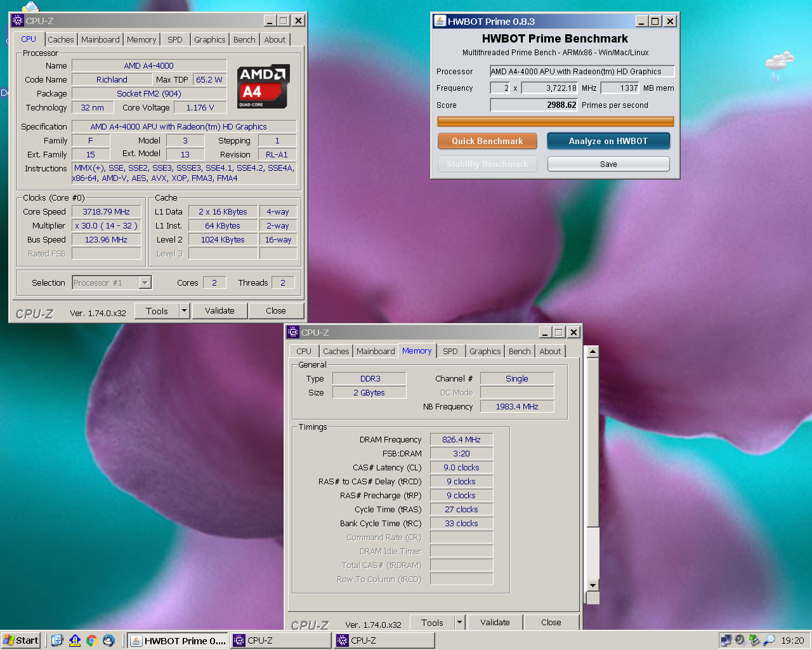Click the Safely Remove Hardware tray icon

click(754, 640)
